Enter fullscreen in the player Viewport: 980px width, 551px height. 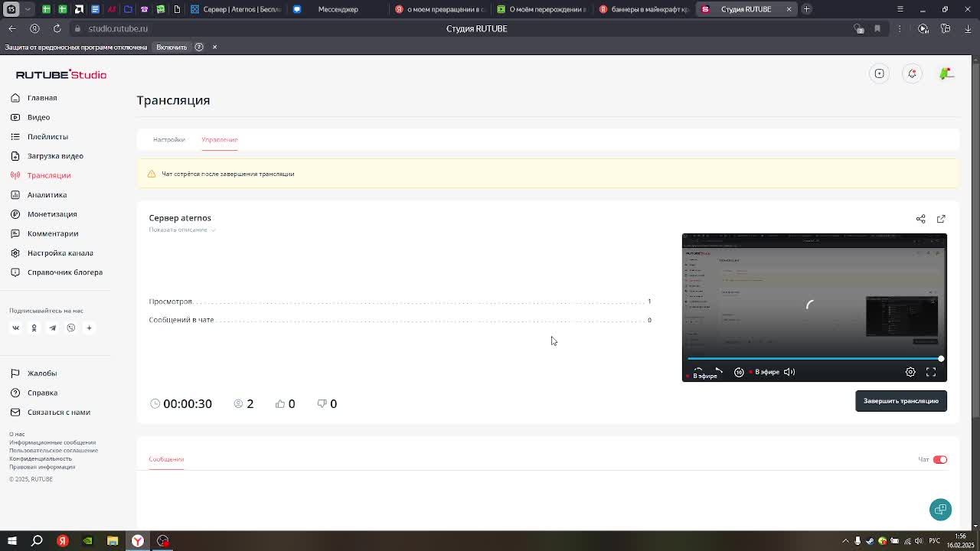[x=931, y=372]
